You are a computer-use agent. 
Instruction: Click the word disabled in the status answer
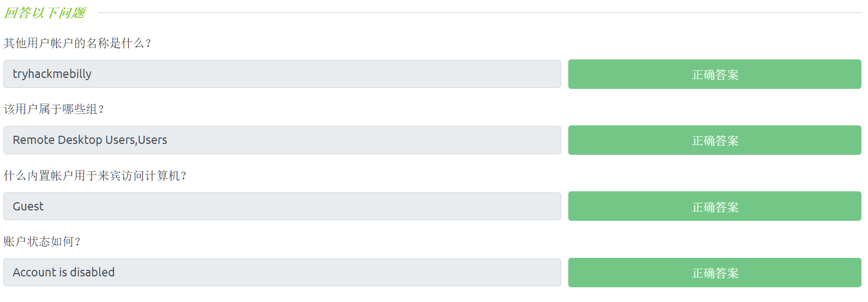pos(92,273)
